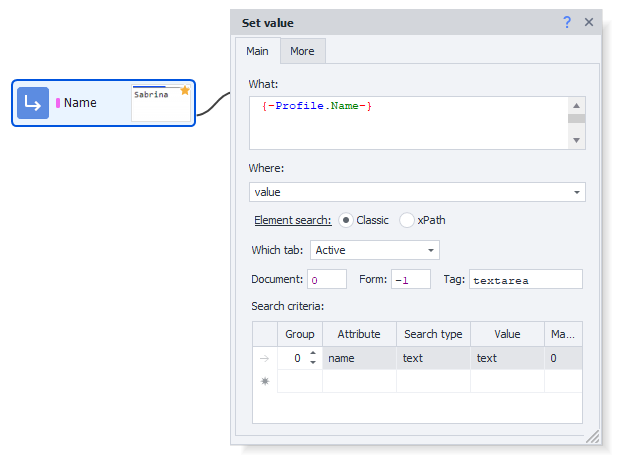Image resolution: width=620 pixels, height=466 pixels.
Task: Open help via the question mark icon
Action: 567,22
